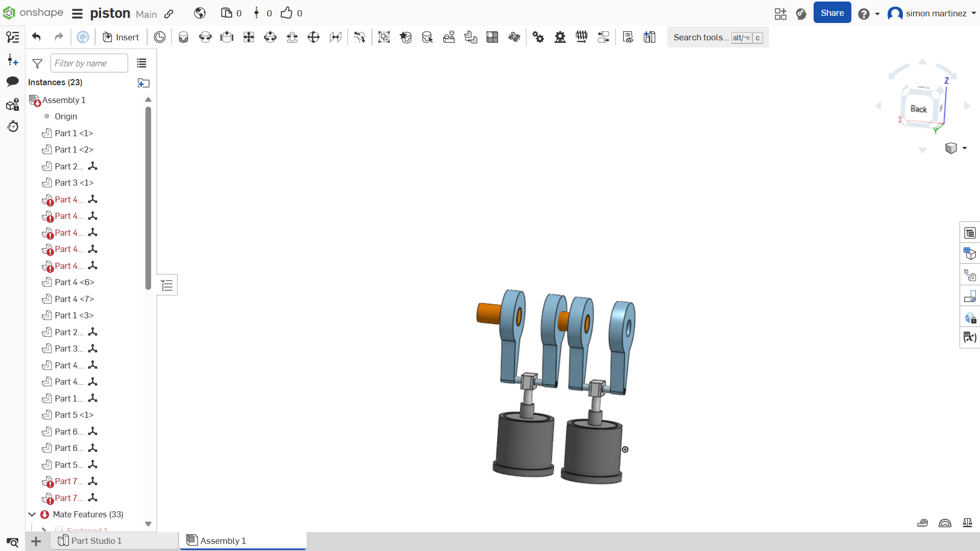Screen dimensions: 980x551
Task: Open the onshape hamburger main menu
Action: [x=77, y=14]
